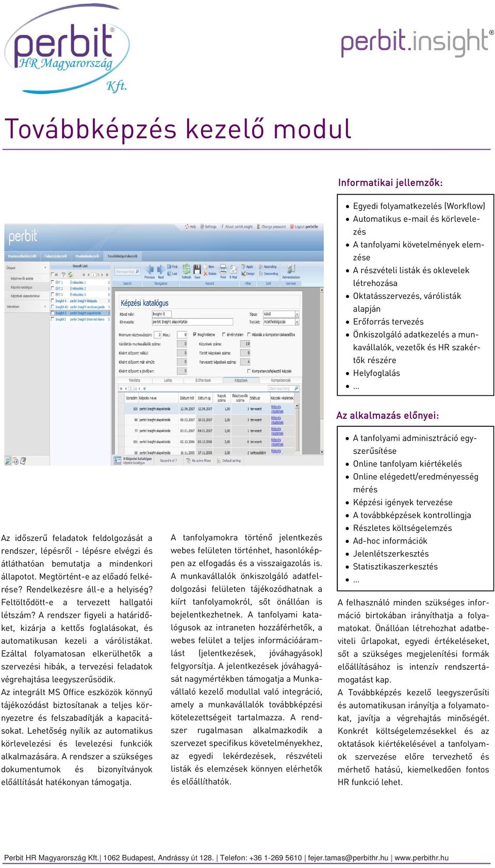
Task: Click the red Delete record icon
Action: [206, 274]
